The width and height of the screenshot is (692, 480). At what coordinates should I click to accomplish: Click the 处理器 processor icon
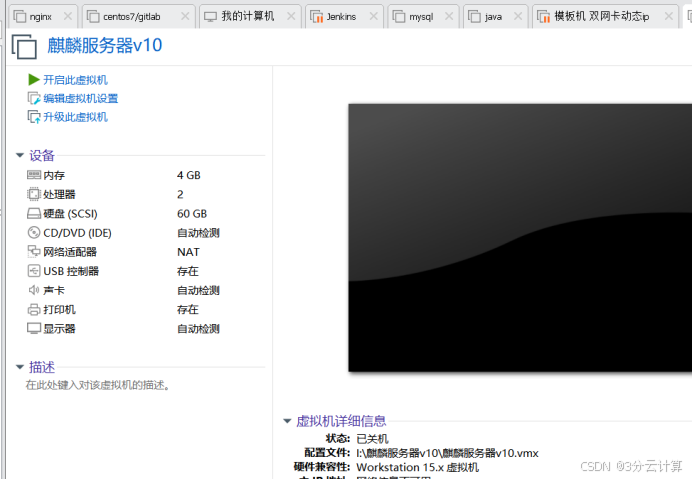tap(34, 194)
